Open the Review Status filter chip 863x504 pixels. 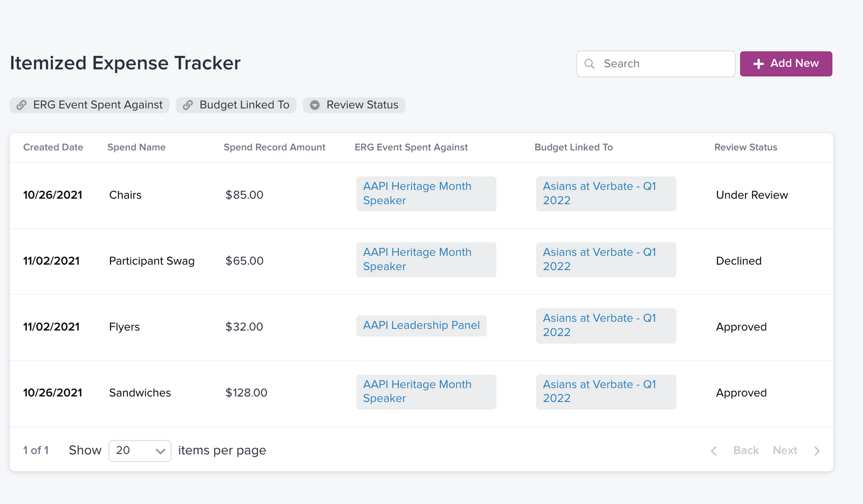click(354, 105)
